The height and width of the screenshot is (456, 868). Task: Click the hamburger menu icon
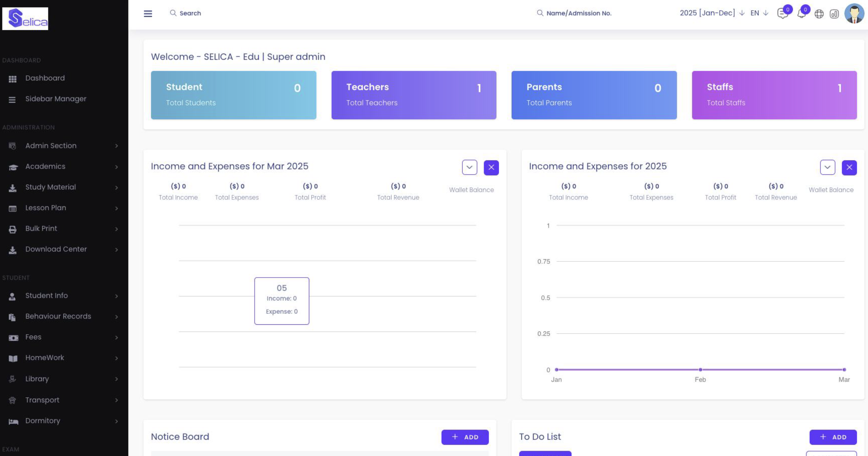[x=148, y=14]
